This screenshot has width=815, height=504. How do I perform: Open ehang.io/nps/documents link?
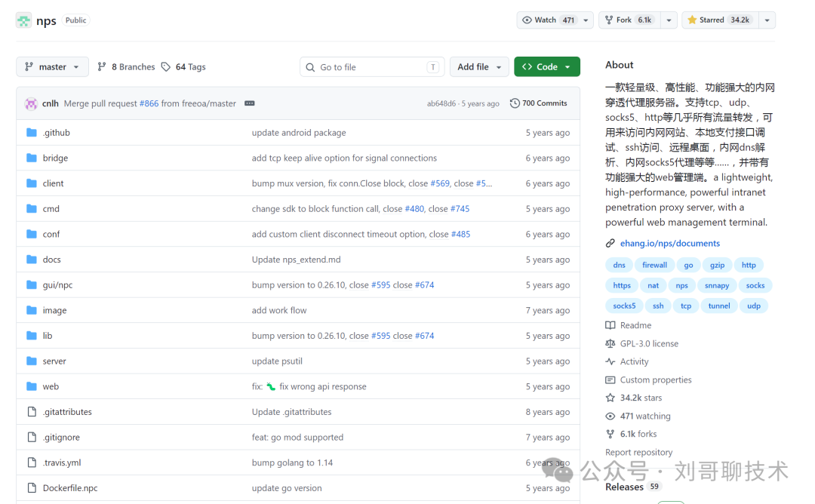tap(670, 243)
